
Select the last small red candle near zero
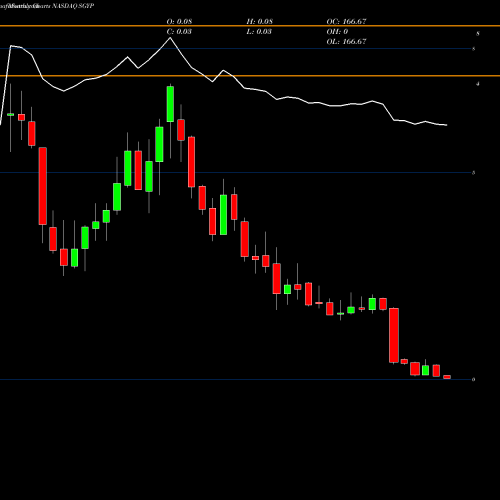coord(447,377)
